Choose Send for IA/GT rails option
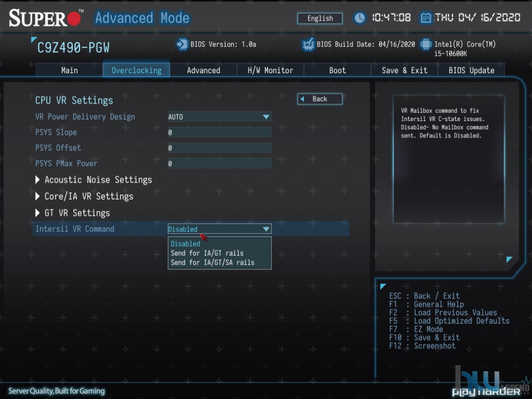532x399 pixels. 207,253
